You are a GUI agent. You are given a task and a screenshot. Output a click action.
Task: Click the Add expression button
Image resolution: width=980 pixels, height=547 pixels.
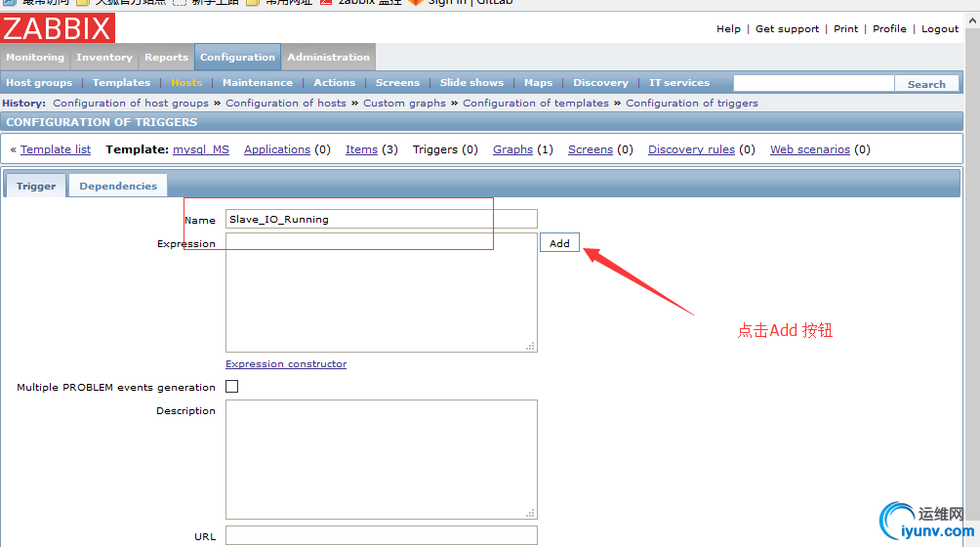point(559,243)
